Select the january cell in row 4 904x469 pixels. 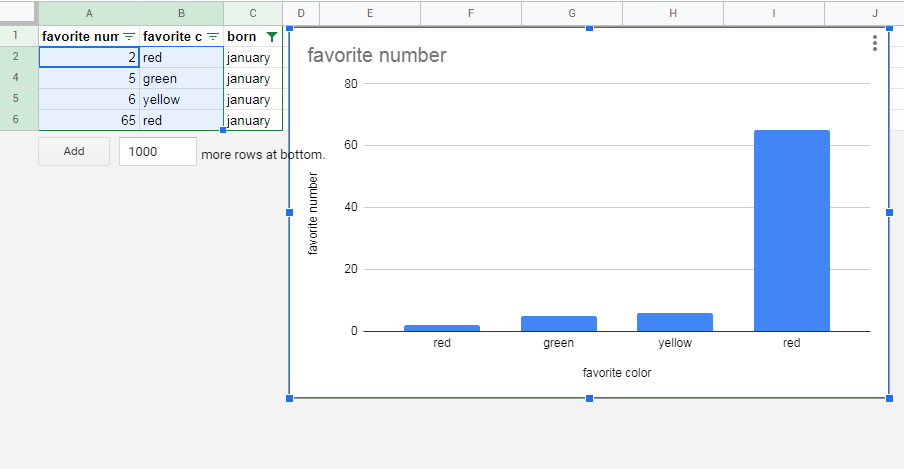pyautogui.click(x=253, y=78)
